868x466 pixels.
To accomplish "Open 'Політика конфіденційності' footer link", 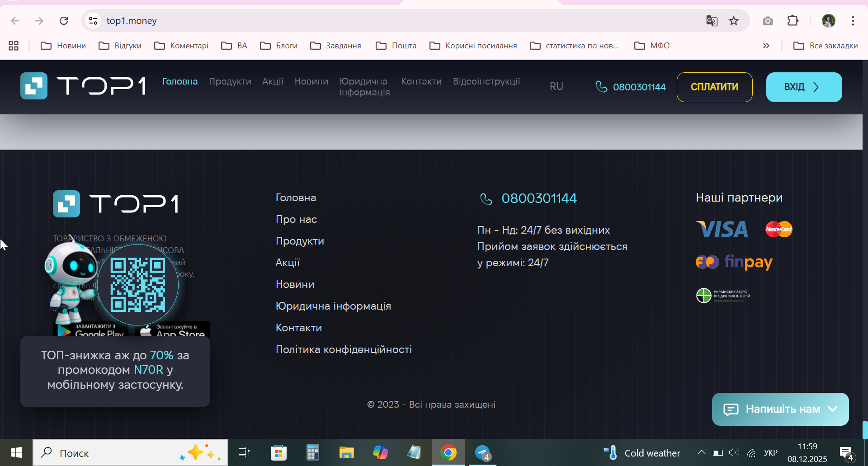I will click(x=344, y=349).
